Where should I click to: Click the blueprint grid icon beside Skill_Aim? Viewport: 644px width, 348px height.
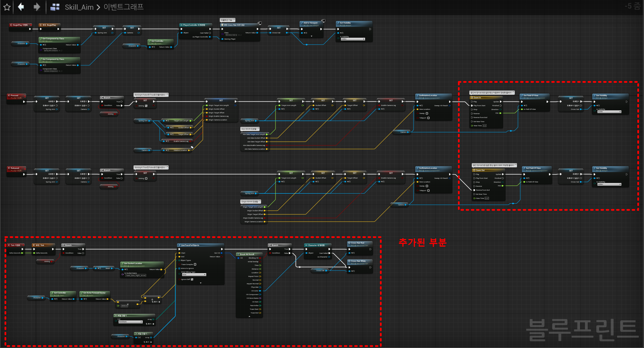tap(55, 7)
